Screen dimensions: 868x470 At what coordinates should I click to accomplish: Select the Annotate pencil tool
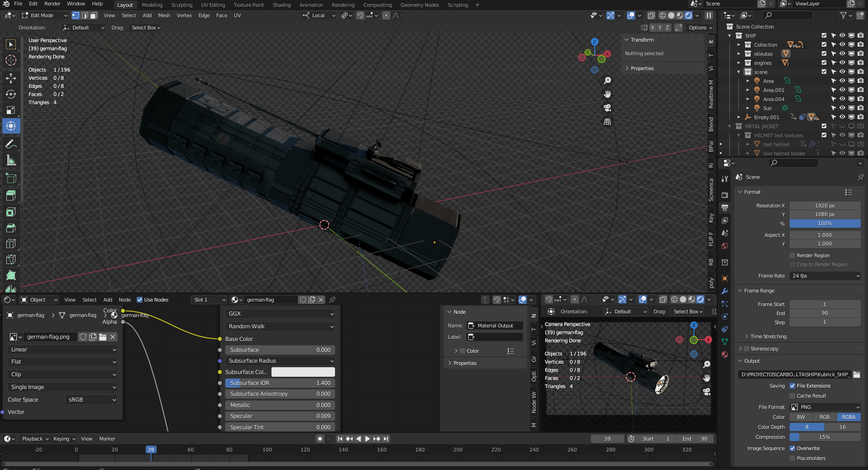click(11, 144)
